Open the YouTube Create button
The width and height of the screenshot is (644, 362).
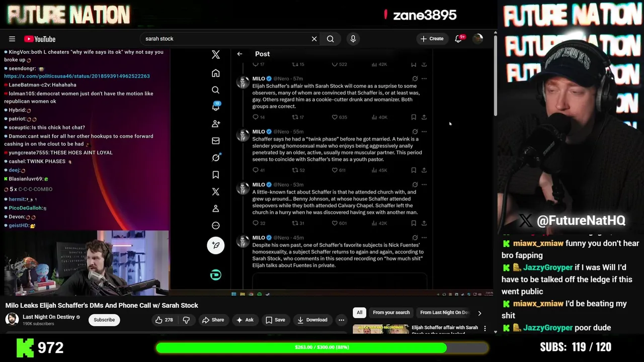point(432,39)
